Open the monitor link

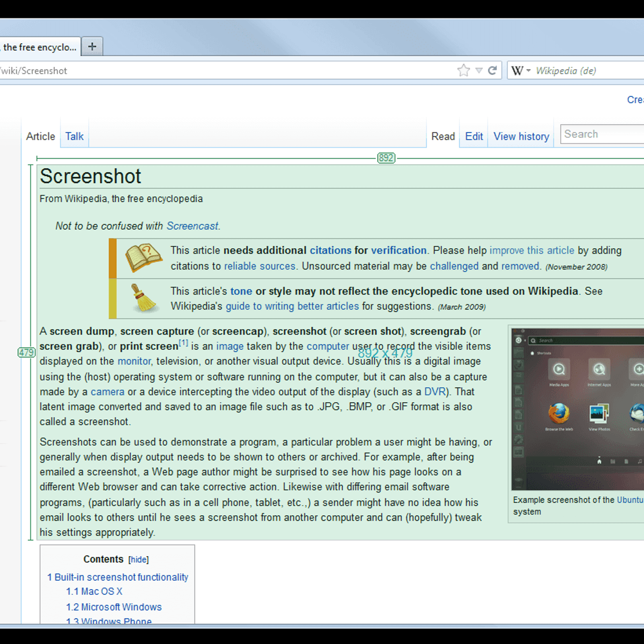click(134, 361)
